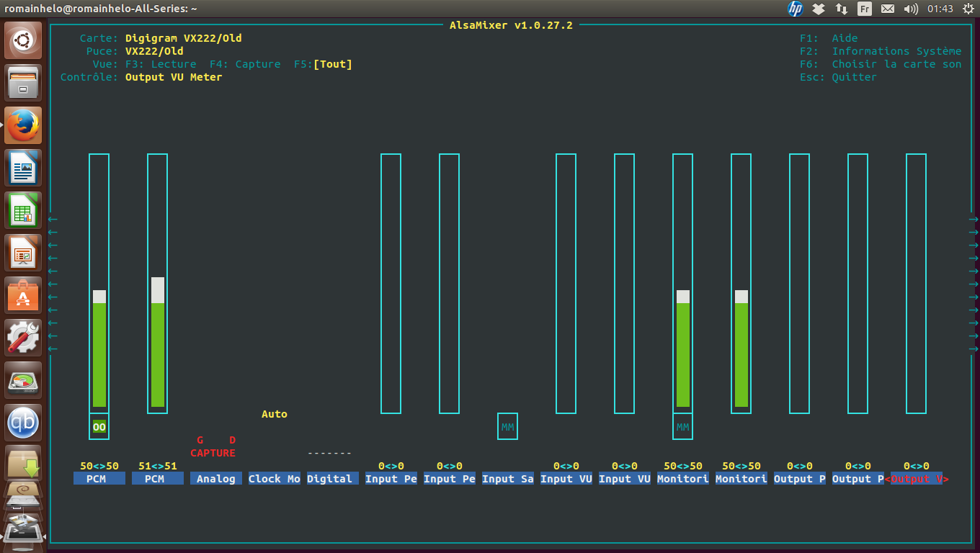Click the HP indicator in the top panel
The height and width of the screenshot is (553, 980).
(796, 9)
